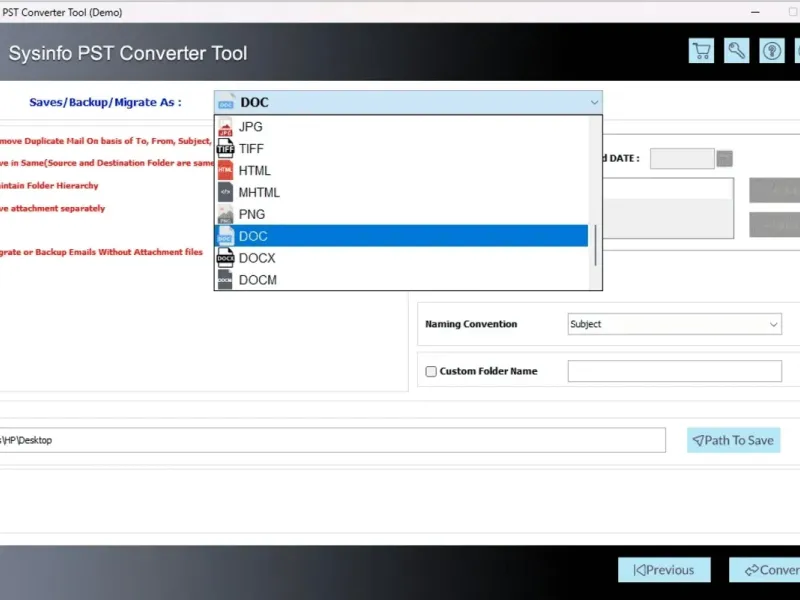Click the format list scrollbar thumb
Viewport: 800px width, 600px height.
point(595,245)
